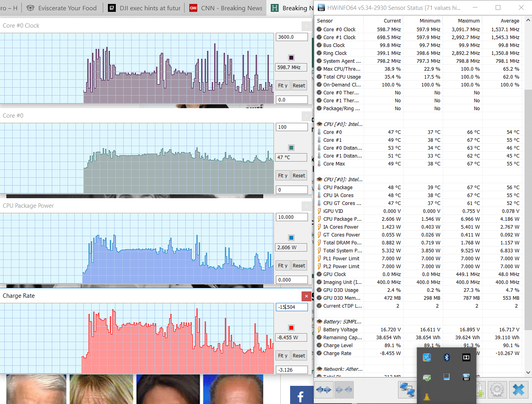Click the safely remove hardware tray icon
The height and width of the screenshot is (404, 532).
[x=427, y=378]
